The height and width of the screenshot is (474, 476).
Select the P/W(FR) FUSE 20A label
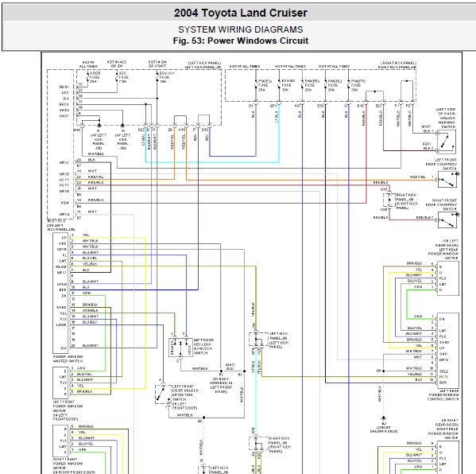click(x=358, y=85)
